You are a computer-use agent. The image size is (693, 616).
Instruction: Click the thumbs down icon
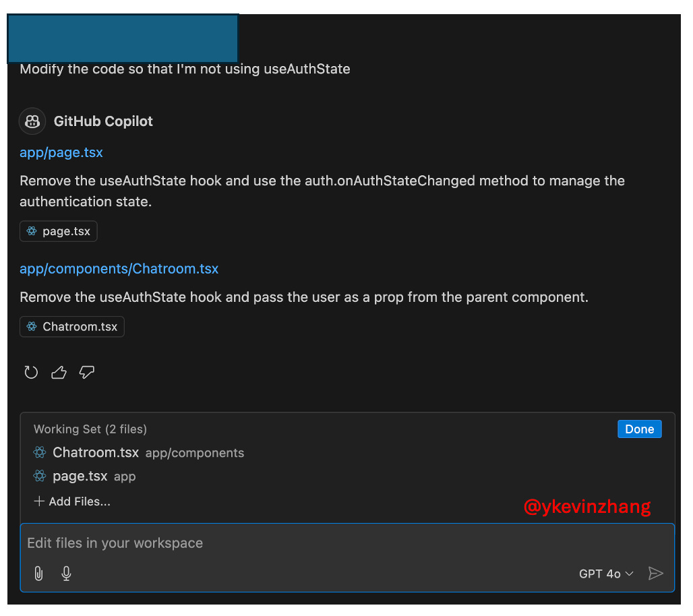[x=86, y=373]
